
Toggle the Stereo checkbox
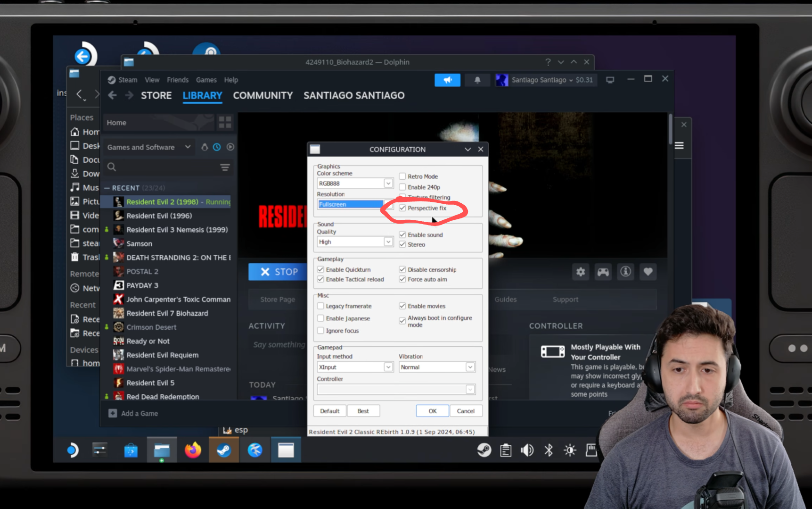(x=402, y=244)
